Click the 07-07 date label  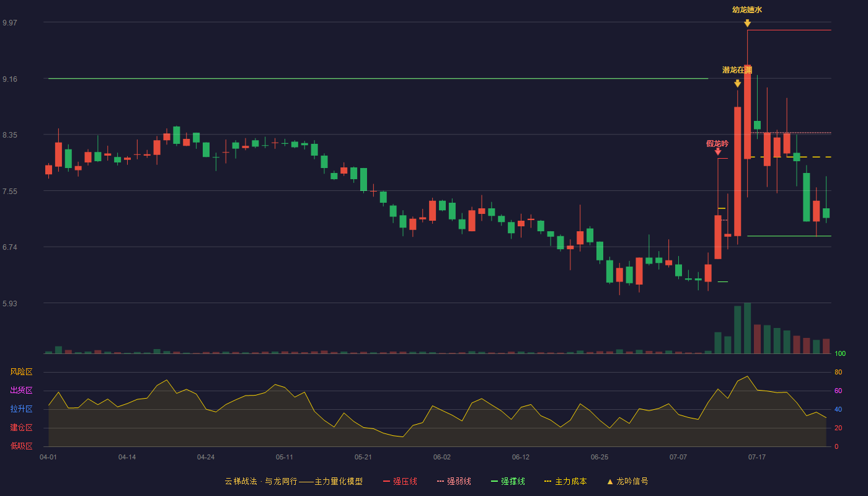pyautogui.click(x=678, y=457)
